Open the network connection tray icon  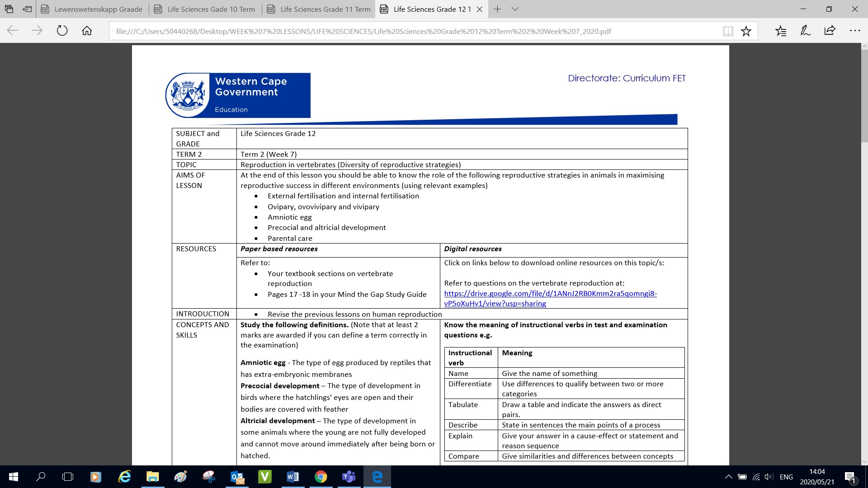756,477
